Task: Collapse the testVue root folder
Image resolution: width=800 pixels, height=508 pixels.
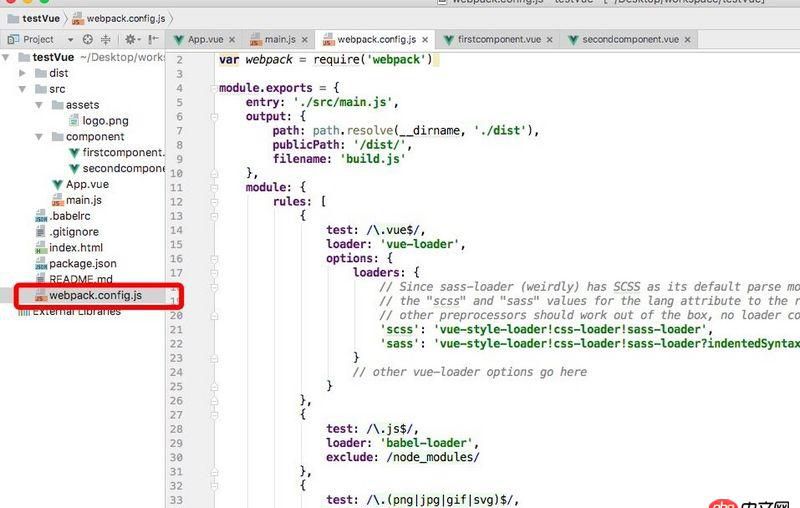Action: pyautogui.click(x=6, y=57)
